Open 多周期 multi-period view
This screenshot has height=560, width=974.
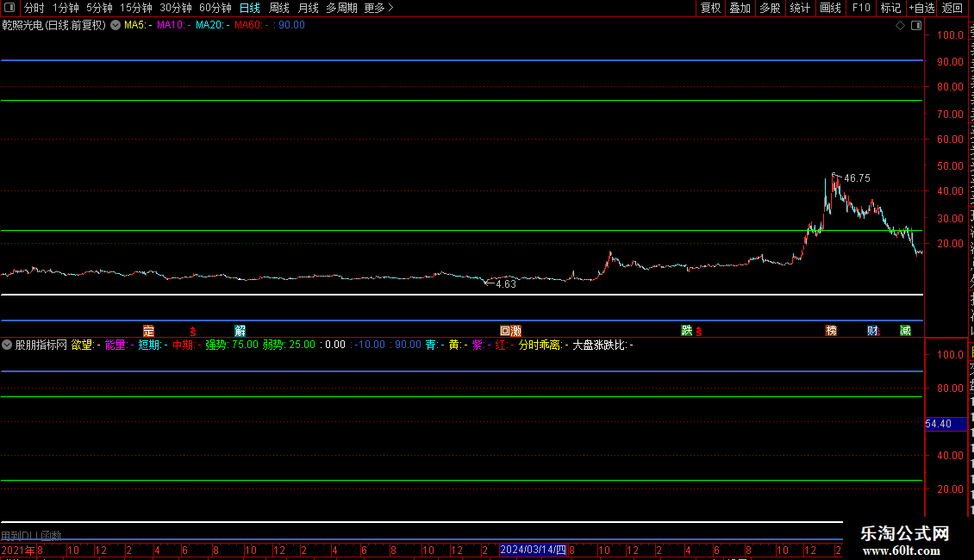point(341,8)
